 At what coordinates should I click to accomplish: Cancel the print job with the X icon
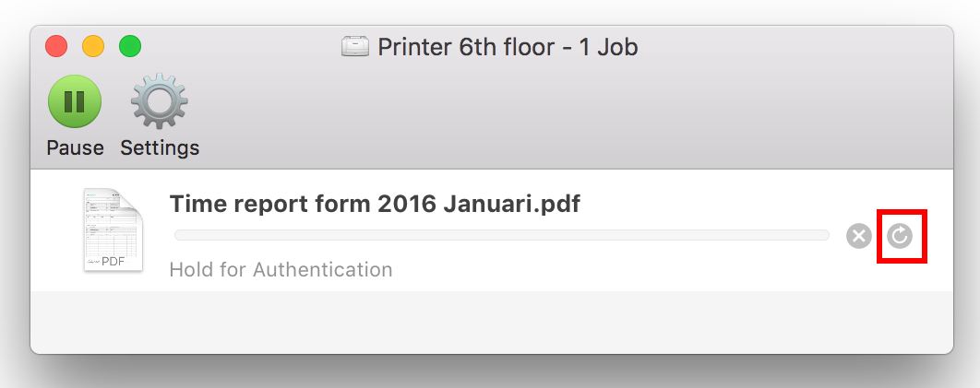click(859, 236)
